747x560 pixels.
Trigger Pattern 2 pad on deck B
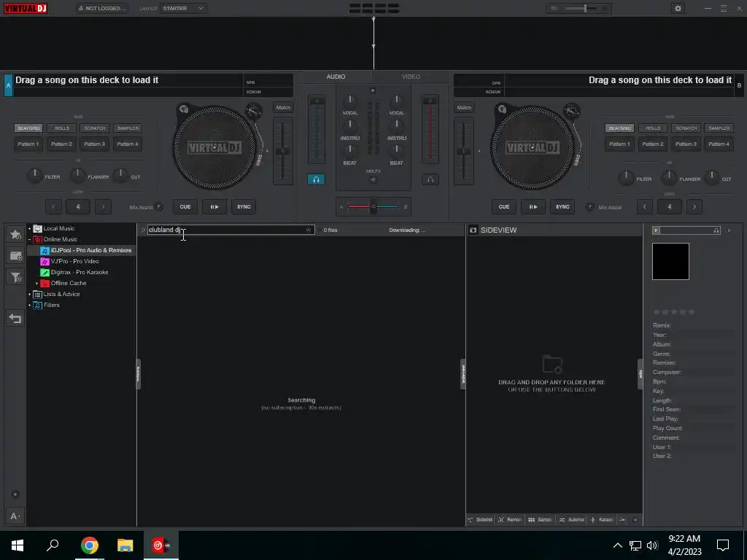(652, 144)
